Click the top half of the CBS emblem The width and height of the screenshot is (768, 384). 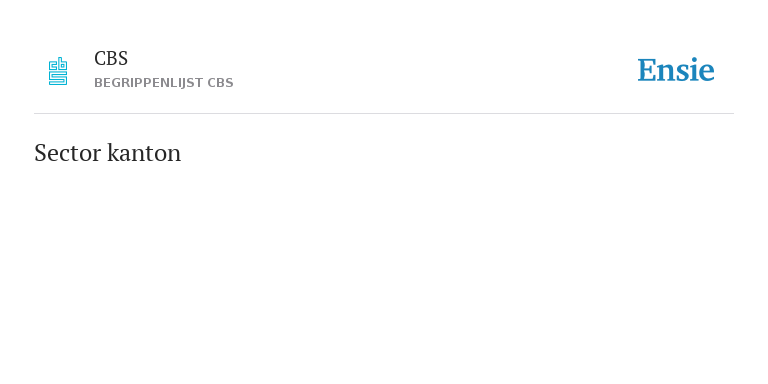coord(58,64)
